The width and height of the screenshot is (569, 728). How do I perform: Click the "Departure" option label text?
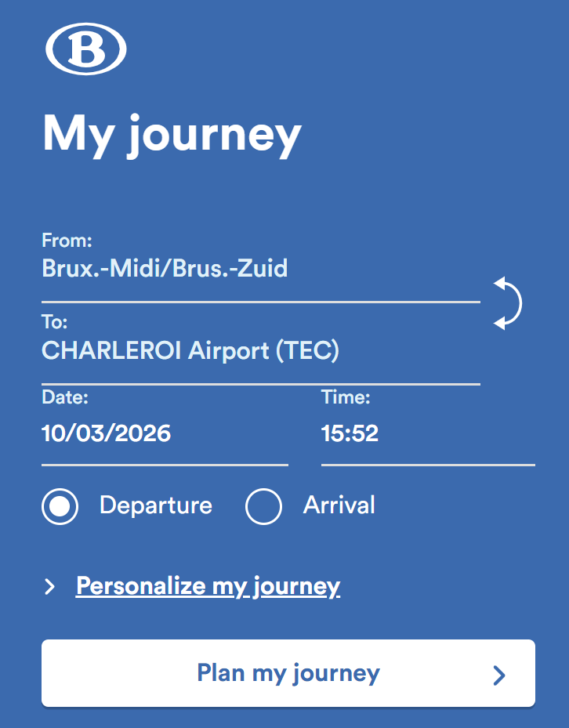pos(155,505)
